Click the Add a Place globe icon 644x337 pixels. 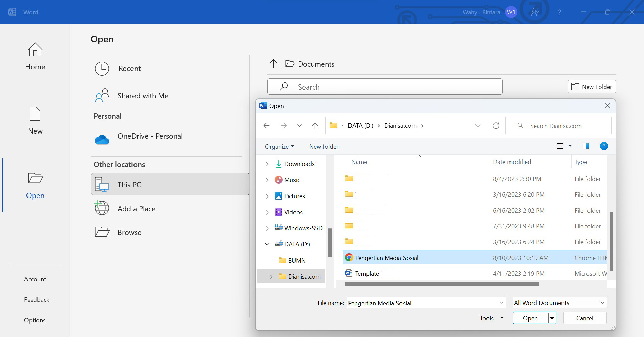coord(102,208)
